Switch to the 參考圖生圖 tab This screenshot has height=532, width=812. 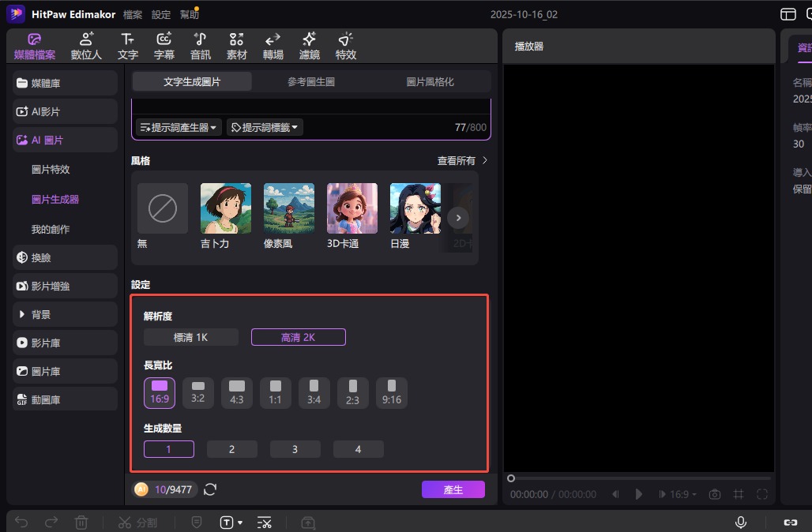coord(311,81)
